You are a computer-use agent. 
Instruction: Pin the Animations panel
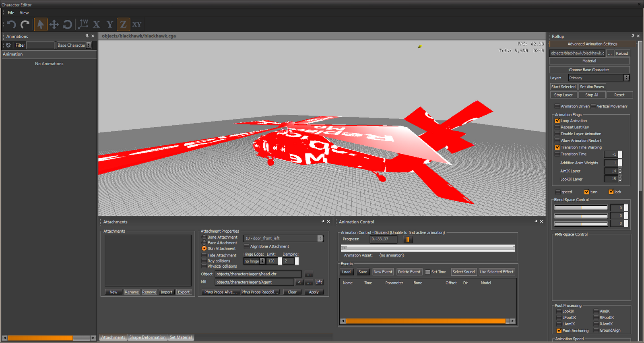87,36
